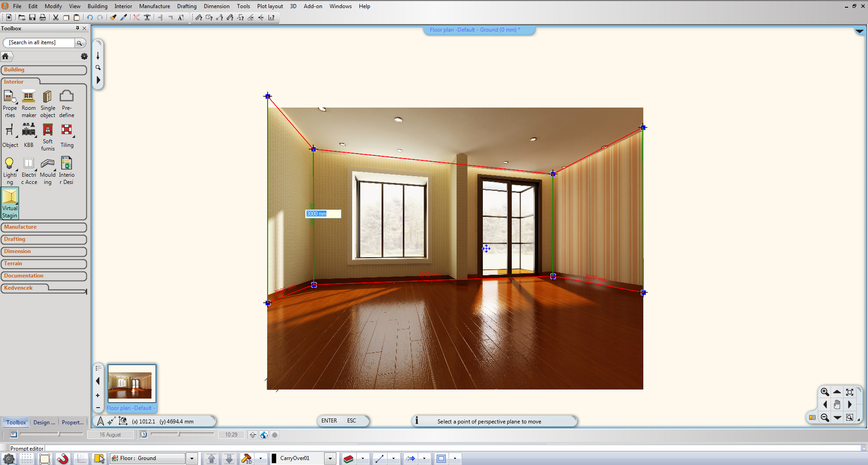The image size is (868, 465).
Task: Open the Plot layout menu
Action: tap(270, 6)
